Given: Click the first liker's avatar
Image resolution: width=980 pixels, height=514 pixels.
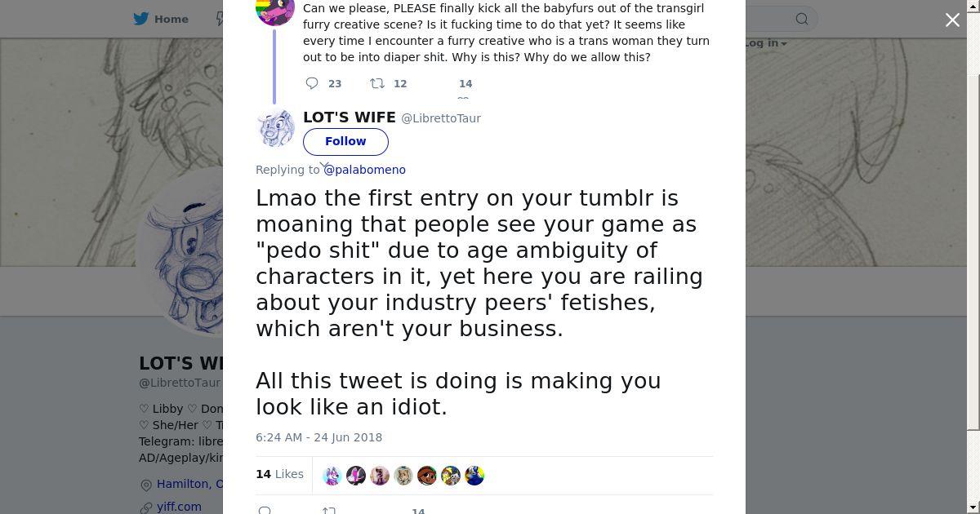Looking at the screenshot, I should 332,476.
